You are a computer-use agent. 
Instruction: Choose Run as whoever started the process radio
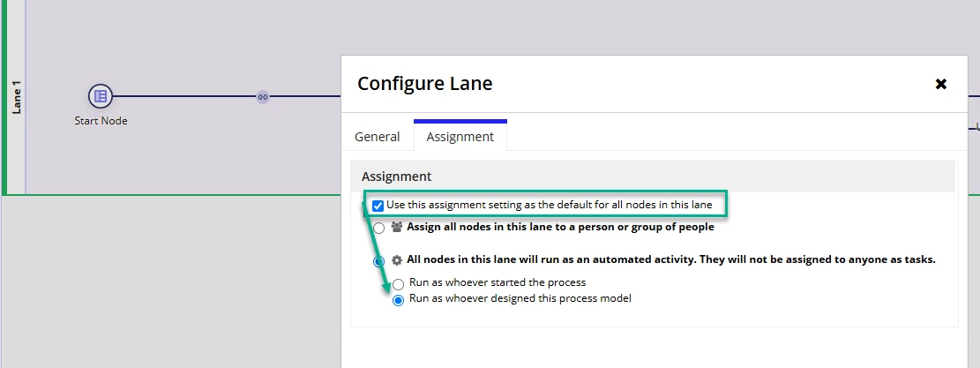[x=398, y=284]
